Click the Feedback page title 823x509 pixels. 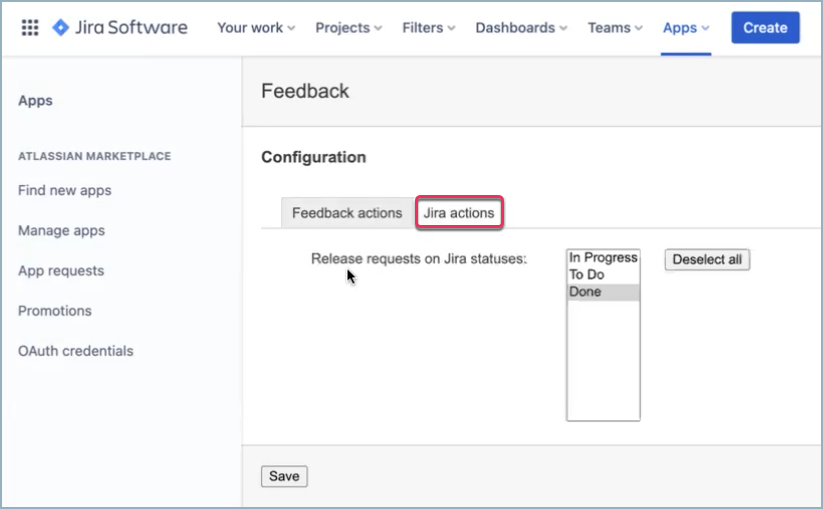click(x=305, y=91)
